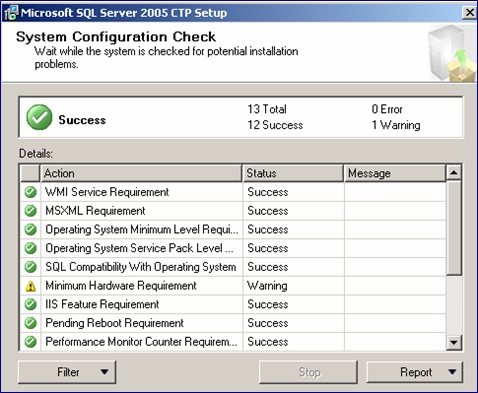The image size is (478, 393).
Task: Open the Filter dropdown button
Action: coord(67,372)
